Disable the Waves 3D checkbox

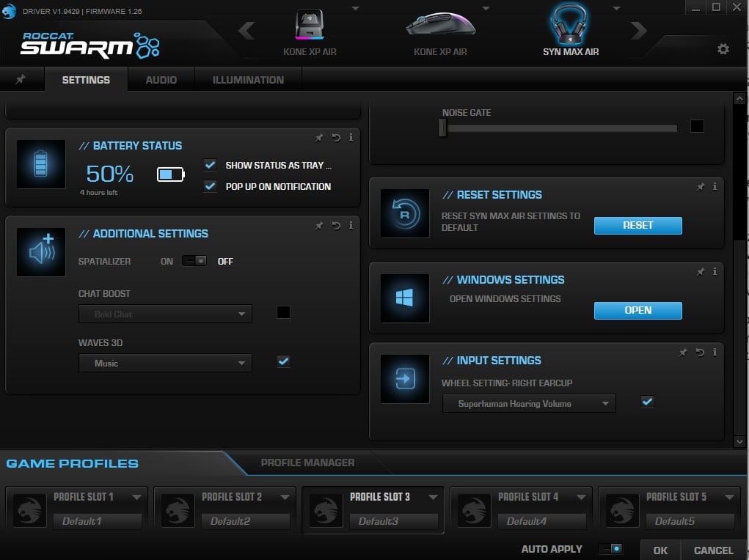(283, 361)
